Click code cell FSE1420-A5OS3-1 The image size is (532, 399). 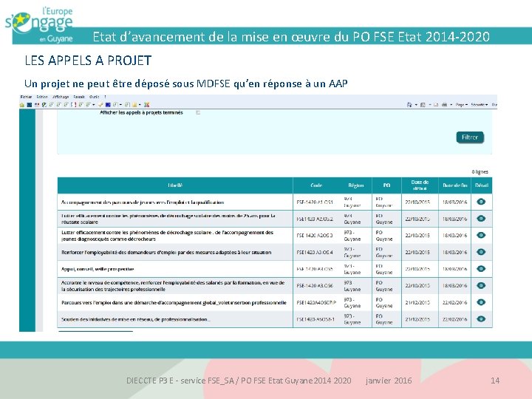tap(316, 319)
